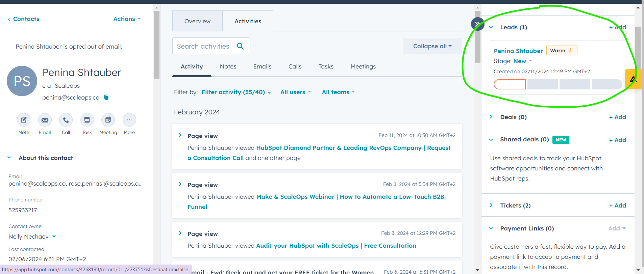Expand the Tickets (2) section
This screenshot has height=274, width=644.
491,205
